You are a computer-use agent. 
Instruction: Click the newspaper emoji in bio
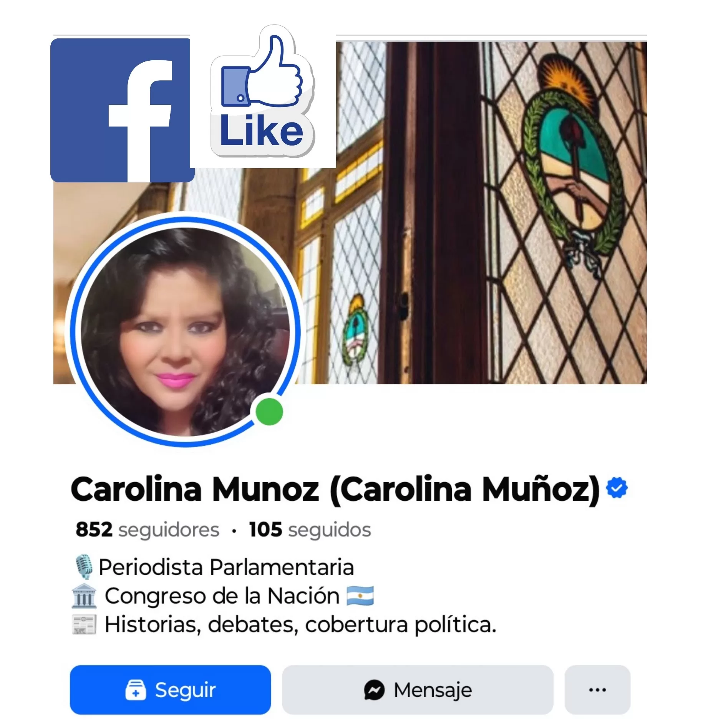84,624
